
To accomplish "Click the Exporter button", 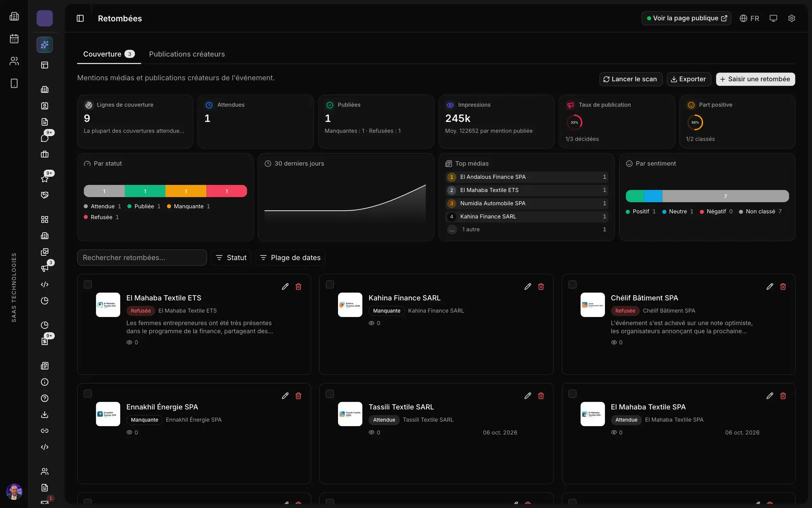I will [x=689, y=79].
